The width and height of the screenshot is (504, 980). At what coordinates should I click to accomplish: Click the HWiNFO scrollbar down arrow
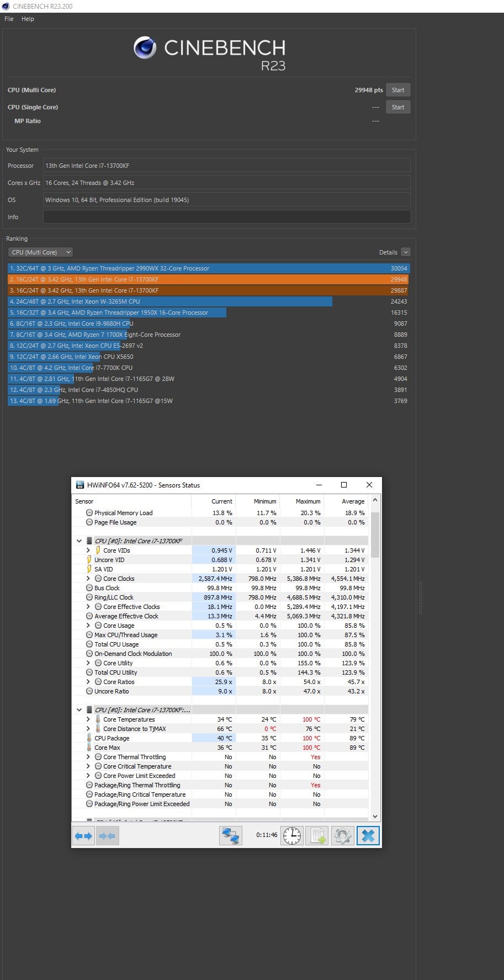pyautogui.click(x=375, y=816)
